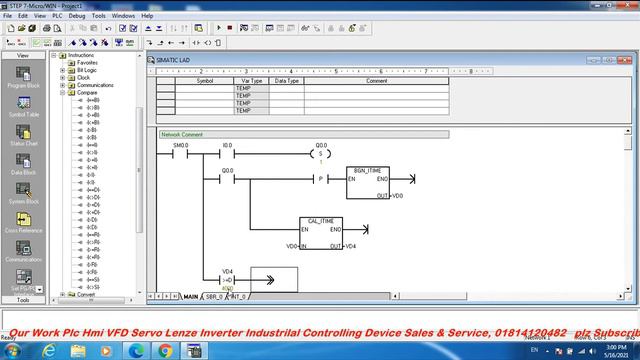Open the Status Chart view

[23, 136]
